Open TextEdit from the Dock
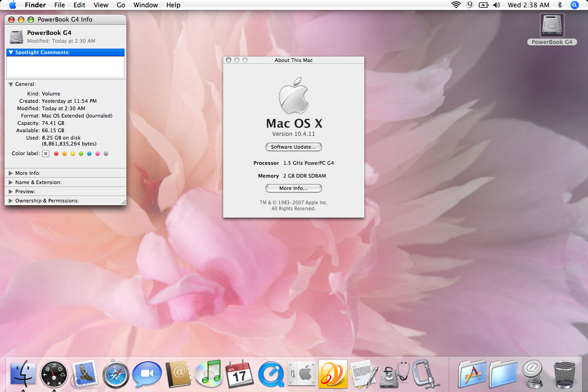Image resolution: width=588 pixels, height=392 pixels. coord(364,374)
